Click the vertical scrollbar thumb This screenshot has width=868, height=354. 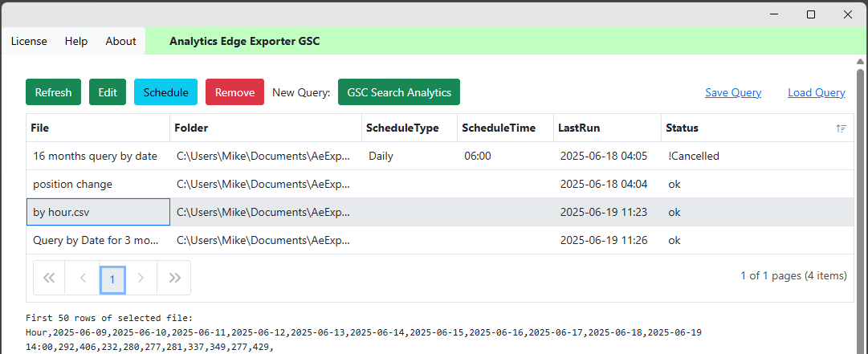(x=860, y=210)
